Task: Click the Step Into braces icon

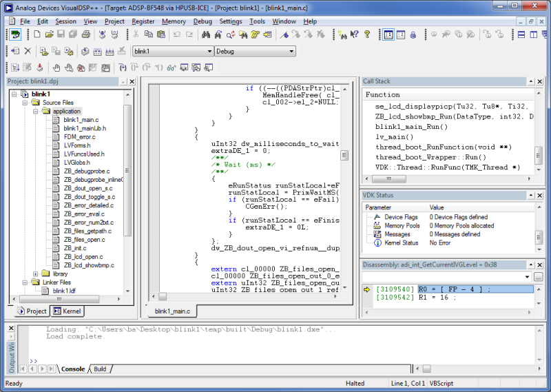Action: click(123, 68)
